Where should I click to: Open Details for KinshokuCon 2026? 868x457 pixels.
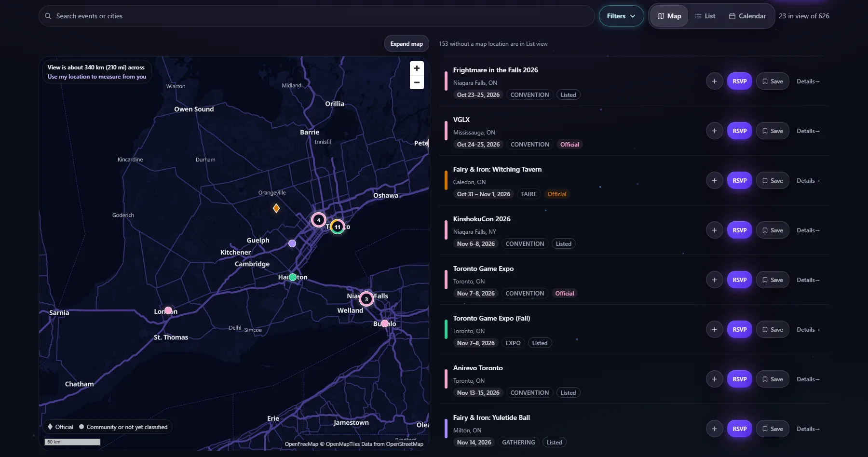(808, 230)
